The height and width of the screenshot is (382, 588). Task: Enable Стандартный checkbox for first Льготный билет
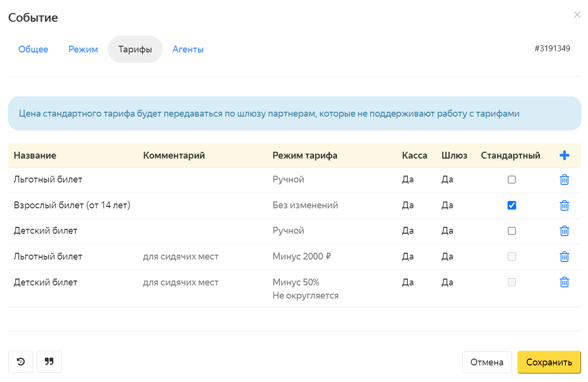(511, 180)
